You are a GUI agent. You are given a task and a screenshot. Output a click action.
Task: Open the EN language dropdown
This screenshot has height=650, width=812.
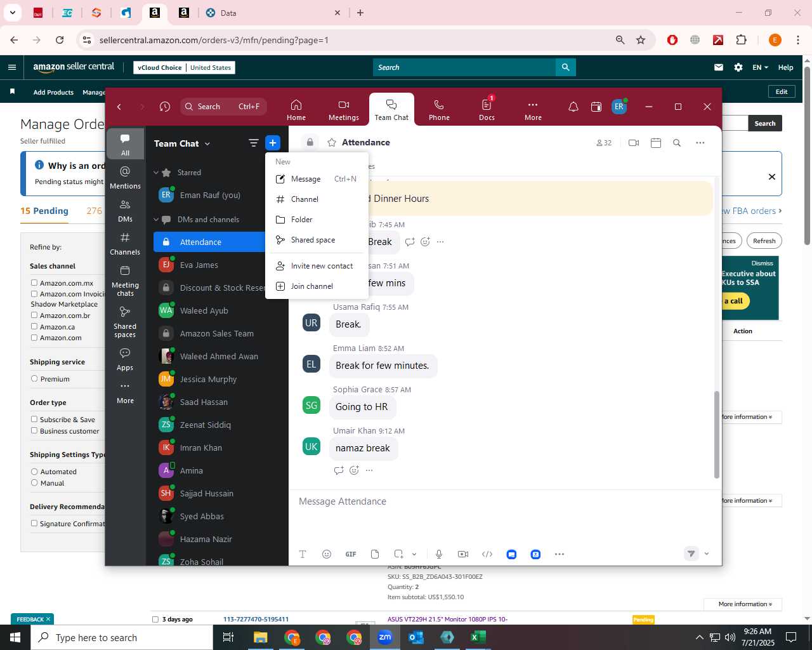(760, 67)
